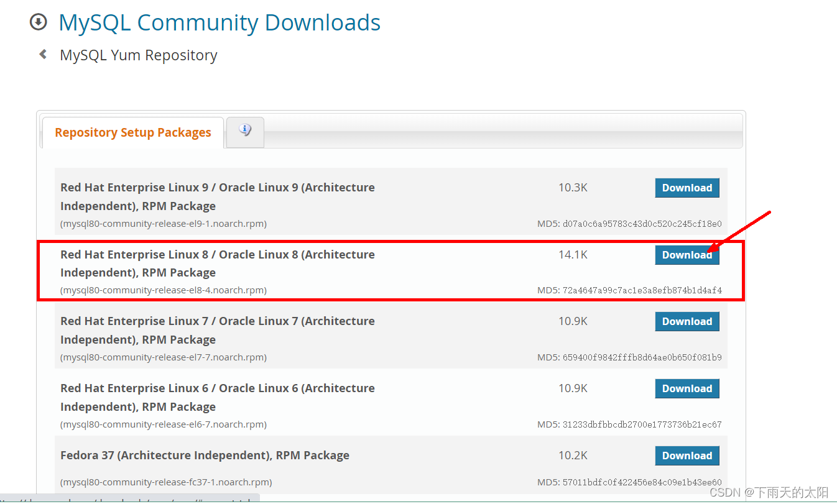837x504 pixels.
Task: Click the Red Hat Enterprise Linux 7 package title
Action: [218, 330]
